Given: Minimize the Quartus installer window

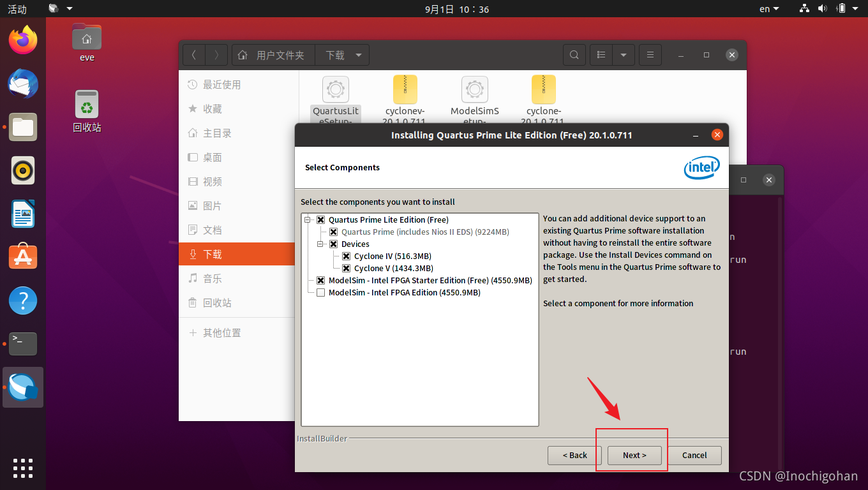Looking at the screenshot, I should coord(695,135).
